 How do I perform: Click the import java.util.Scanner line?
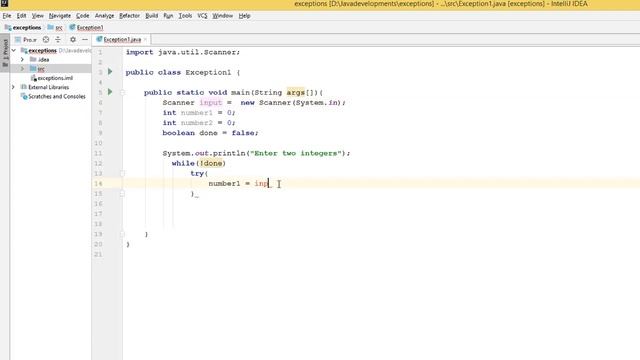182,52
